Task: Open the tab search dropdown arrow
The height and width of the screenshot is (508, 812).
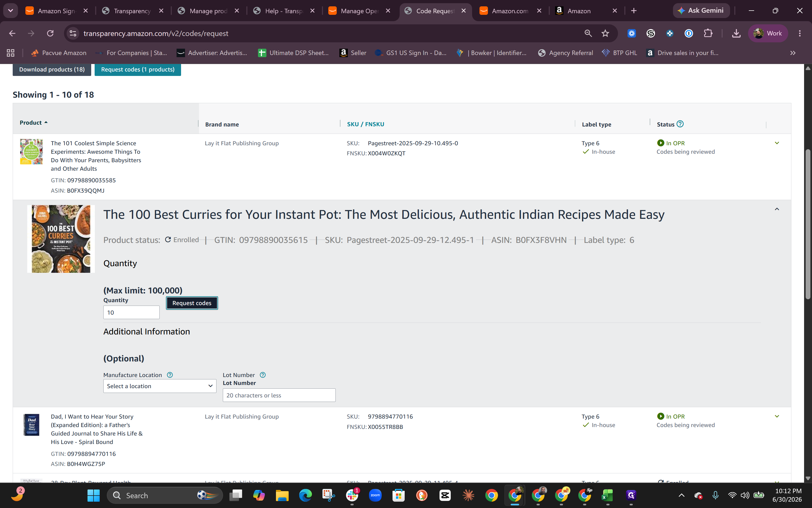Action: [10, 11]
